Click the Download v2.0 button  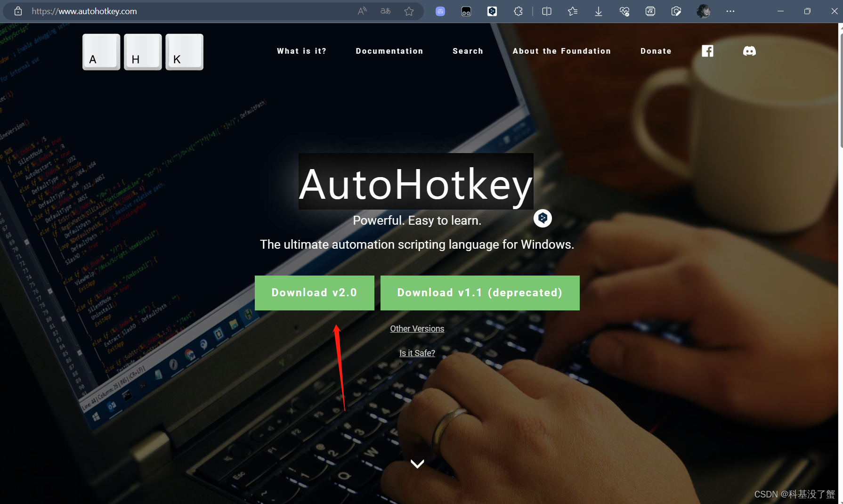pyautogui.click(x=315, y=293)
